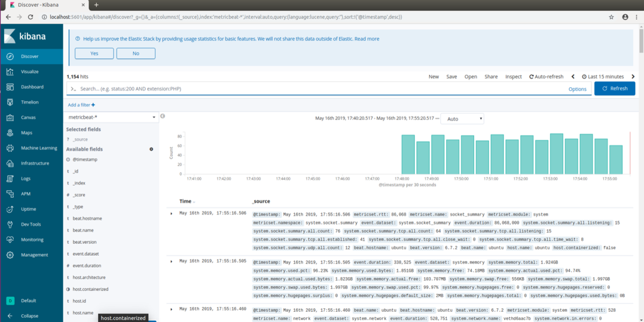Bookmark this page with star icon
644x322 pixels.
pyautogui.click(x=611, y=17)
